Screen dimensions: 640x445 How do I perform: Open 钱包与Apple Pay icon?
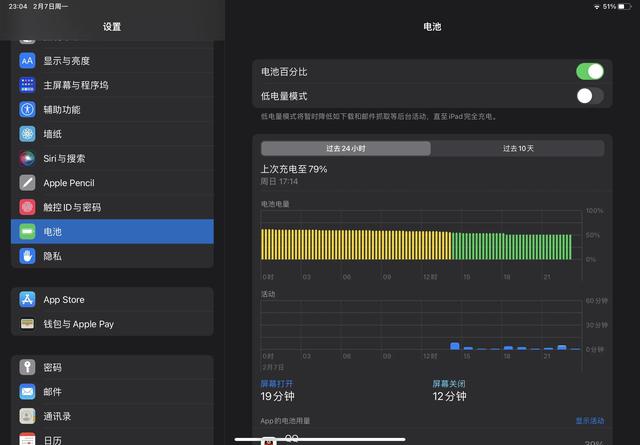click(x=27, y=324)
